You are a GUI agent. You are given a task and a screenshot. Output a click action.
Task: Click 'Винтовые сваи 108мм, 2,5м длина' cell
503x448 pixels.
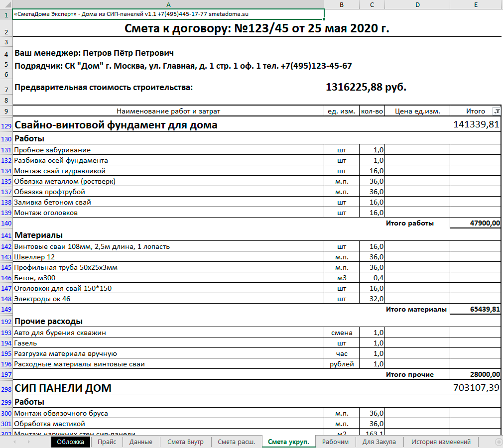pos(168,246)
